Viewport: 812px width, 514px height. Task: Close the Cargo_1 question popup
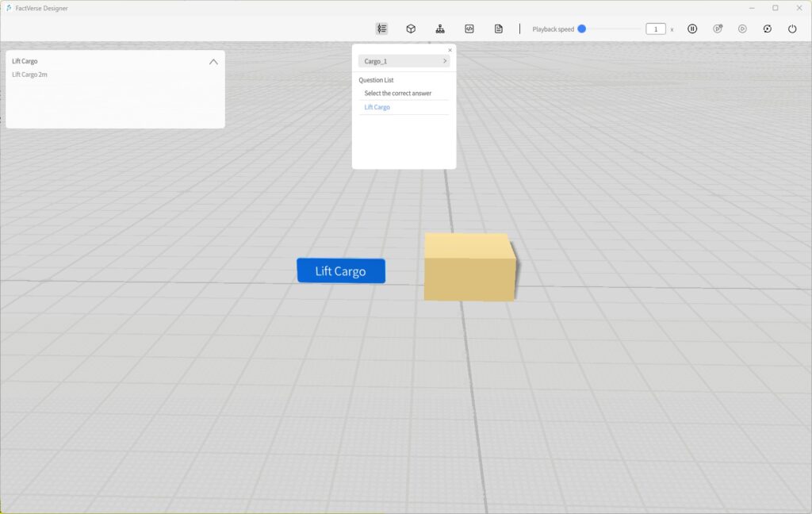tap(450, 49)
